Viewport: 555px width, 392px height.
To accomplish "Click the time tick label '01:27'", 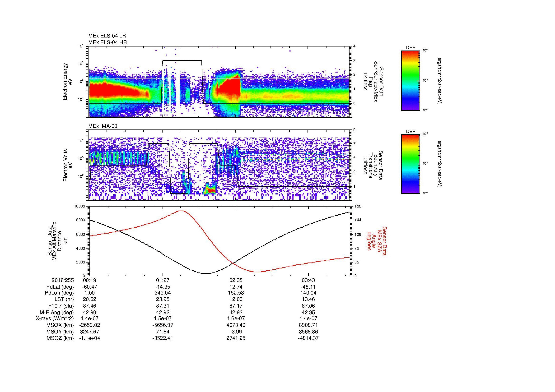I will (x=163, y=280).
